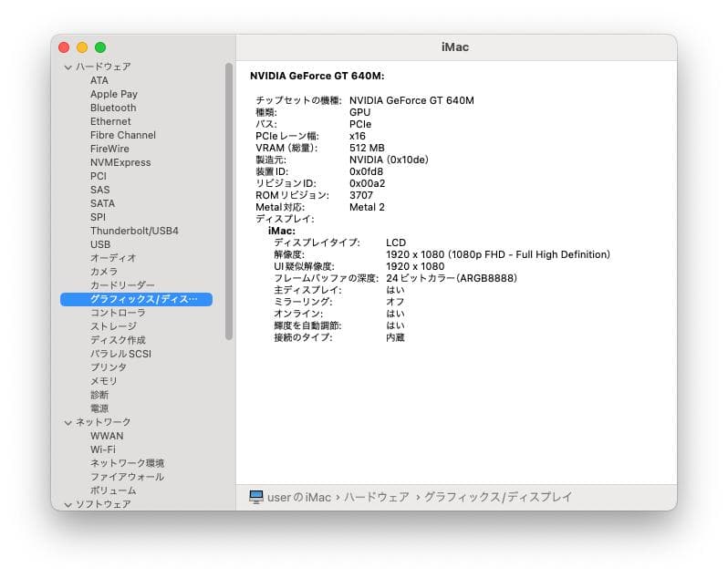The width and height of the screenshot is (728, 578).
Task: Open ファイアウォール entry
Action: (127, 477)
